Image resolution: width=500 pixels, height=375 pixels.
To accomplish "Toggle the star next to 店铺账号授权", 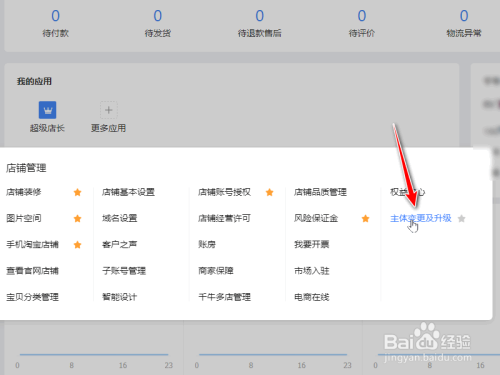I will point(270,192).
